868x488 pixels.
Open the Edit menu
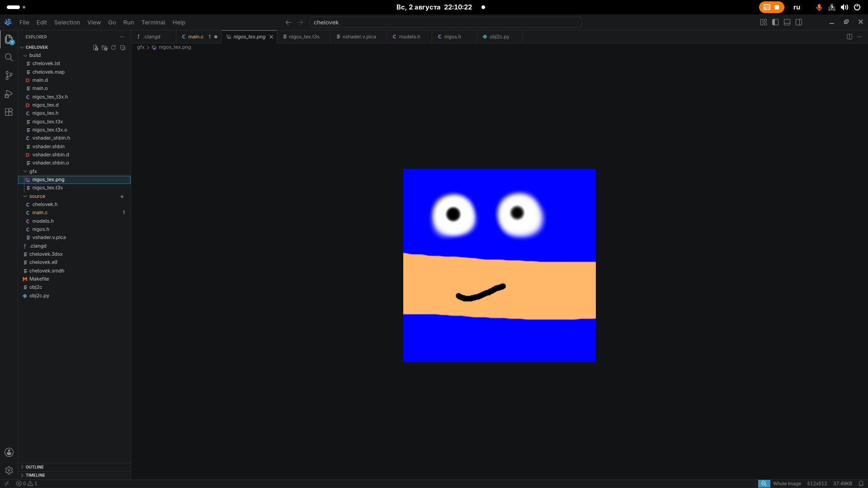42,22
